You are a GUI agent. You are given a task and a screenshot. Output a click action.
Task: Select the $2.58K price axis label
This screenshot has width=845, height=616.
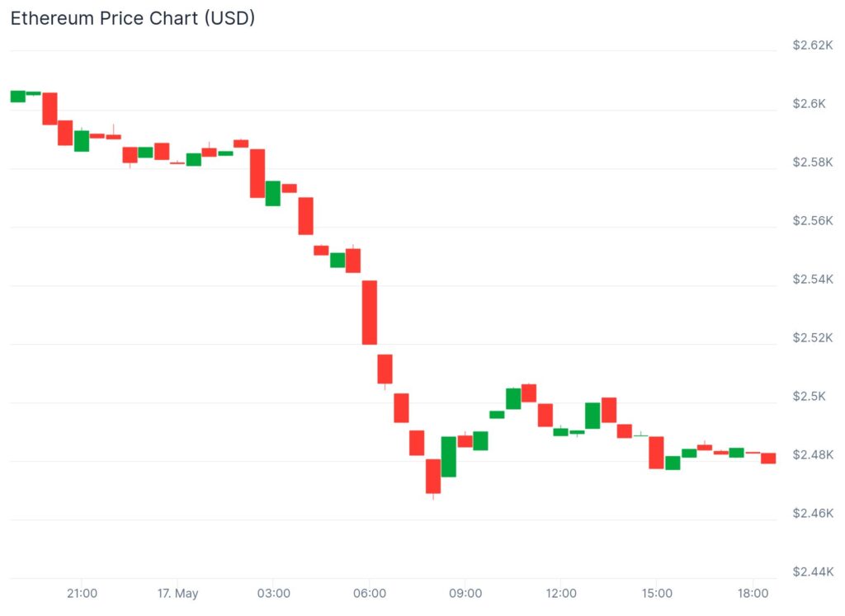coord(813,162)
